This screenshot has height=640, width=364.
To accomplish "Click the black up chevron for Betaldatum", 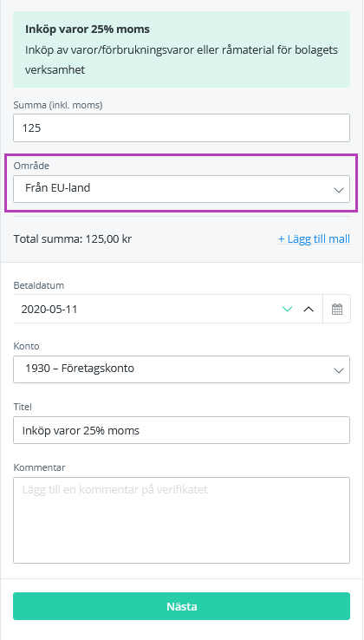I will [309, 309].
